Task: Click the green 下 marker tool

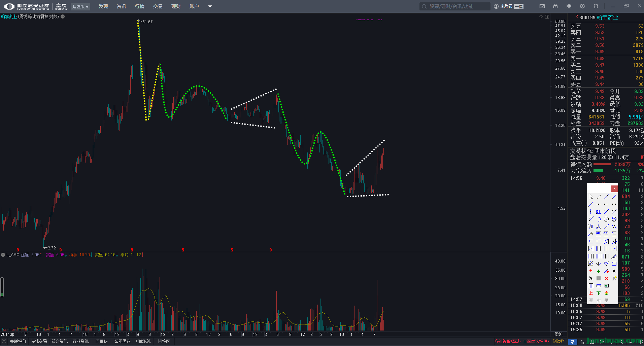Action: (x=598, y=293)
